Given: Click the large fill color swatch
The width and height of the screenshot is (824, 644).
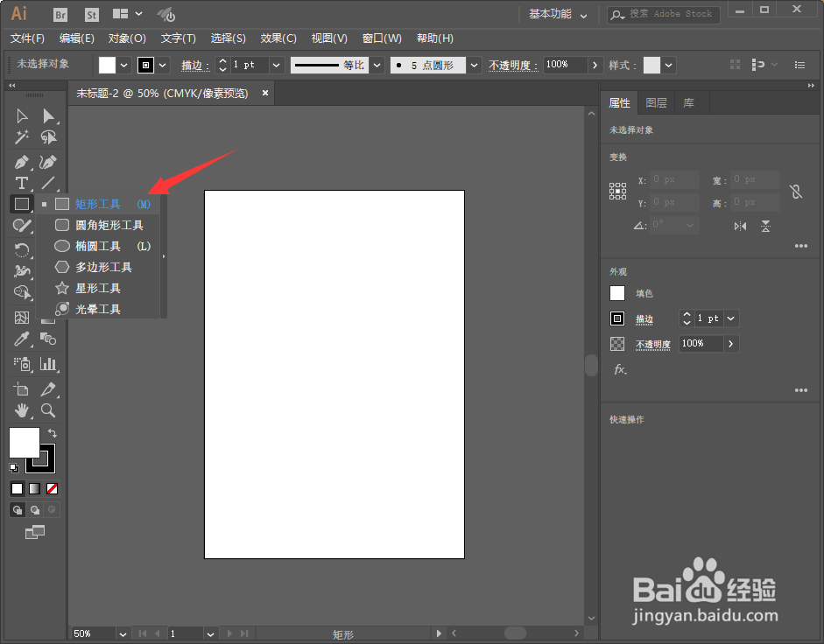Looking at the screenshot, I should pyautogui.click(x=25, y=443).
